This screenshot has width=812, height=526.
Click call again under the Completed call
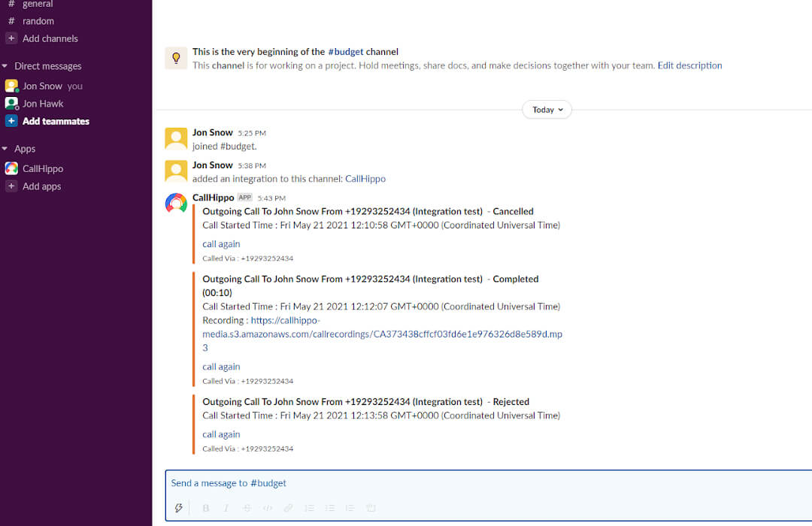tap(221, 367)
